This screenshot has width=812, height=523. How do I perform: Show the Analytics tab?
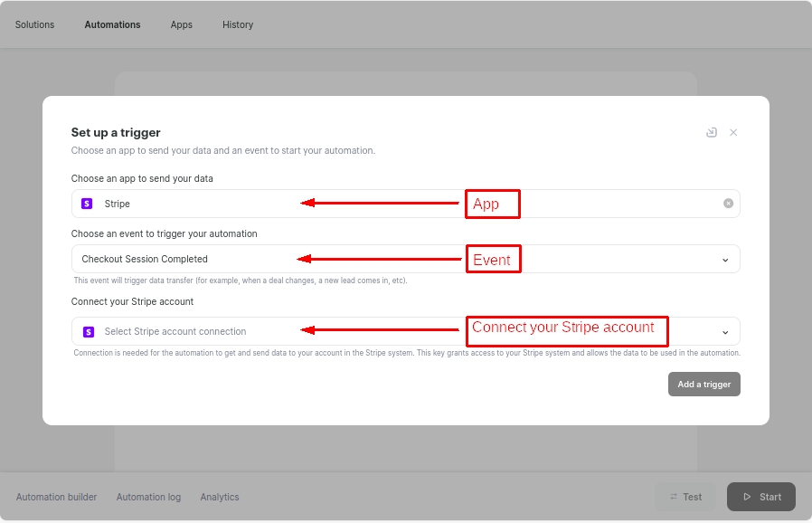click(220, 497)
